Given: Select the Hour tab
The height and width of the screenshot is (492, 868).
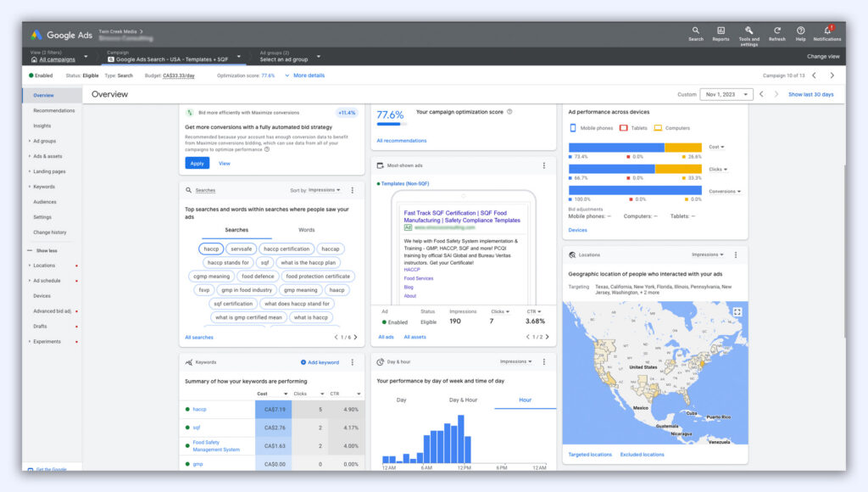Looking at the screenshot, I should [525, 400].
